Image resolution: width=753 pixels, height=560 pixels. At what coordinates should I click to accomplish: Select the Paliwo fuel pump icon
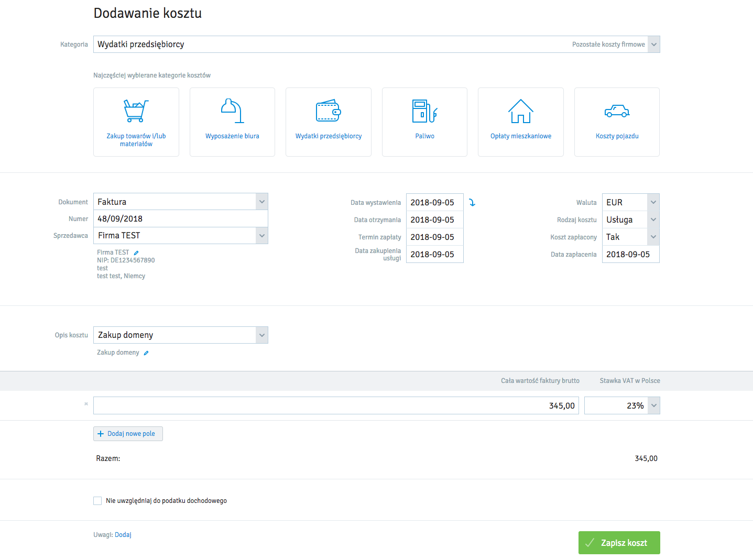click(x=424, y=111)
